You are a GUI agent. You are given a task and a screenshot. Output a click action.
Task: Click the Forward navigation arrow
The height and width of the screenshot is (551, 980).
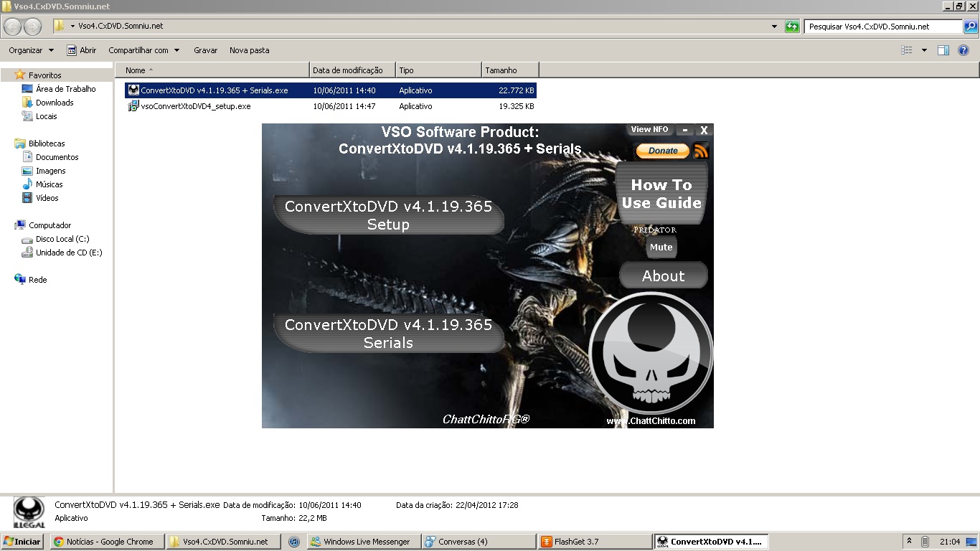click(32, 27)
